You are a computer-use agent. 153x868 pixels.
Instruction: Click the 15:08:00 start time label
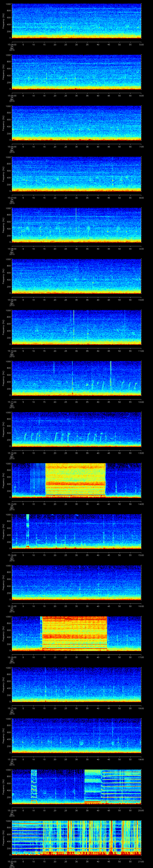(12, 249)
